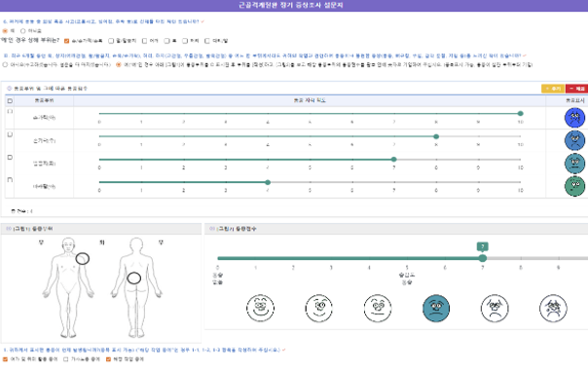Click the red remove row button

576,89
